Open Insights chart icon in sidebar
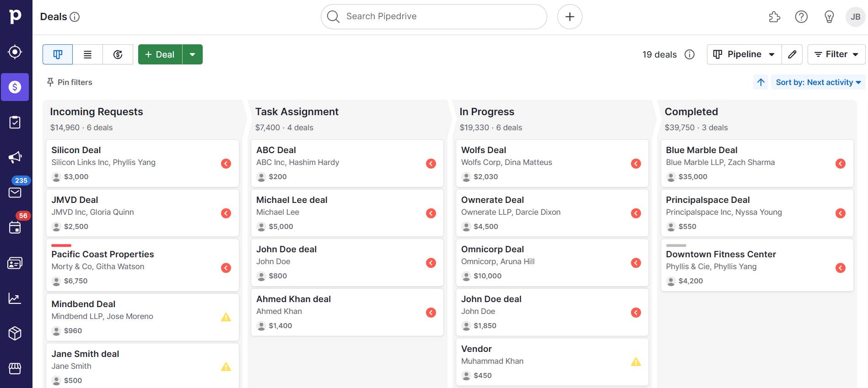 15,299
